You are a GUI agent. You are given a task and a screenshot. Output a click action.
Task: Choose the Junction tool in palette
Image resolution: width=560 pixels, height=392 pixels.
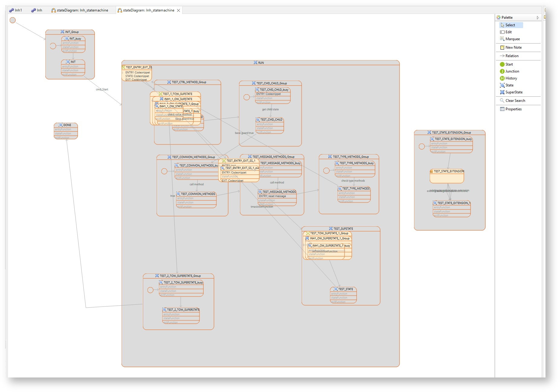pyautogui.click(x=512, y=71)
